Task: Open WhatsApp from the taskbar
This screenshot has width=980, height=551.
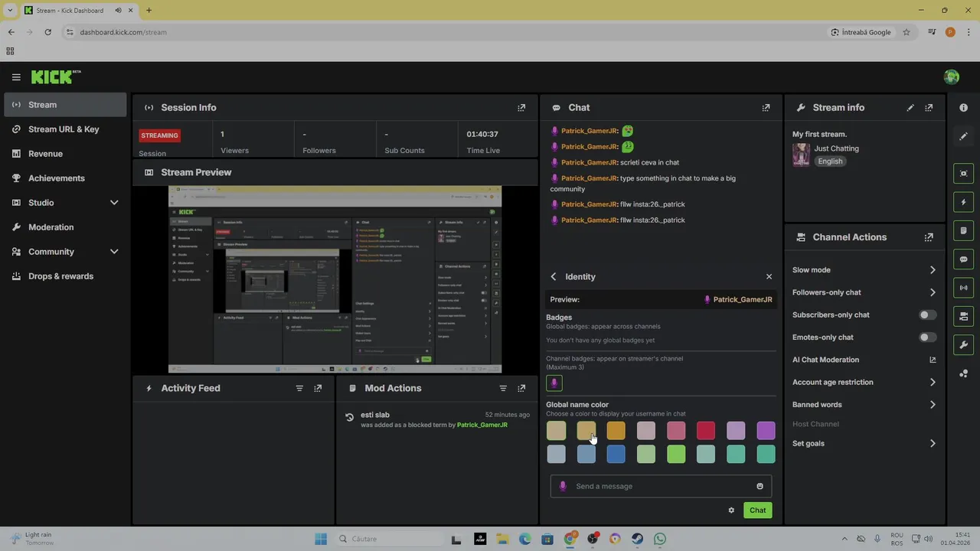Action: [660, 539]
